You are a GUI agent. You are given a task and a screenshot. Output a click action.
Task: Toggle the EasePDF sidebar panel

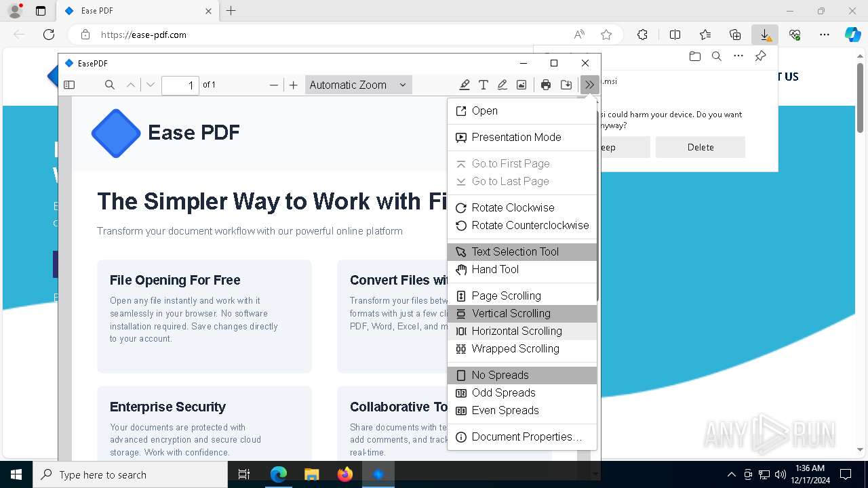click(69, 85)
